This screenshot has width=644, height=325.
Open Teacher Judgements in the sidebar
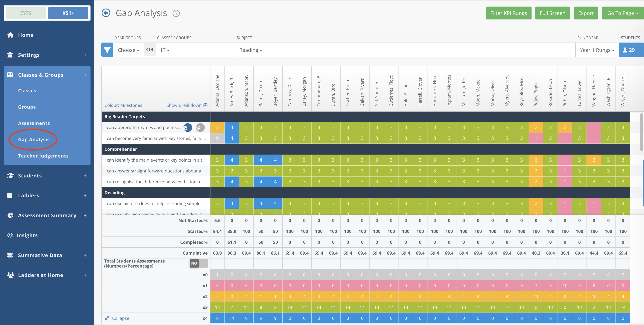43,156
